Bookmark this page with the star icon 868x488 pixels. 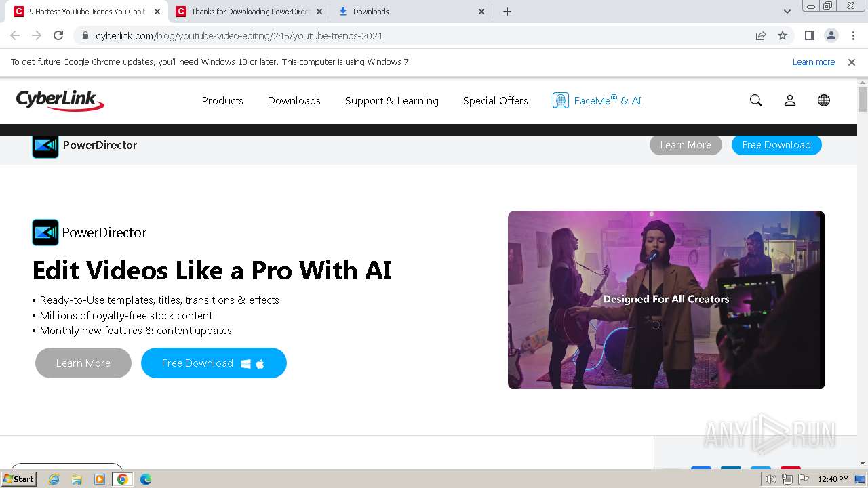click(783, 36)
